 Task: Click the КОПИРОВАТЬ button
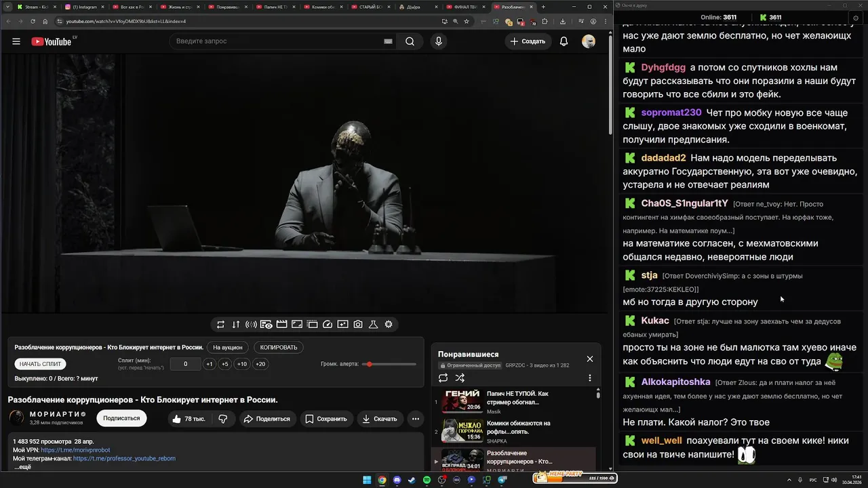tap(279, 347)
